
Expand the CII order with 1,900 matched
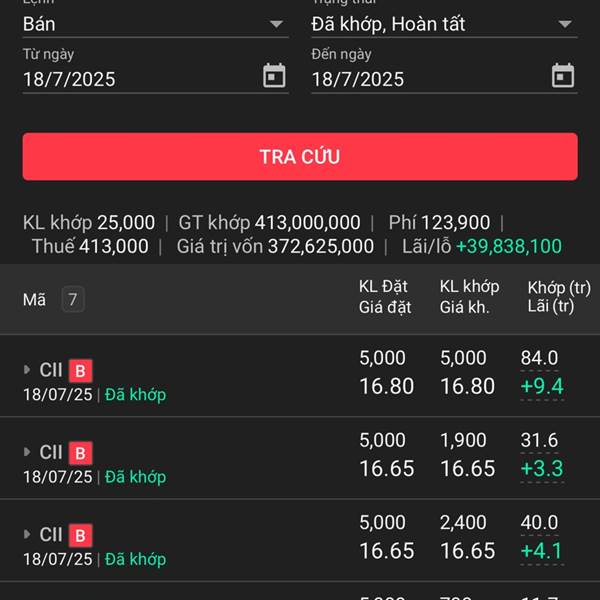27,452
